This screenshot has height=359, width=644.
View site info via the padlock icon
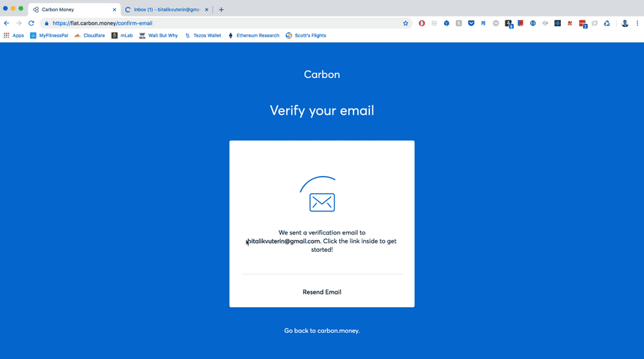click(46, 23)
